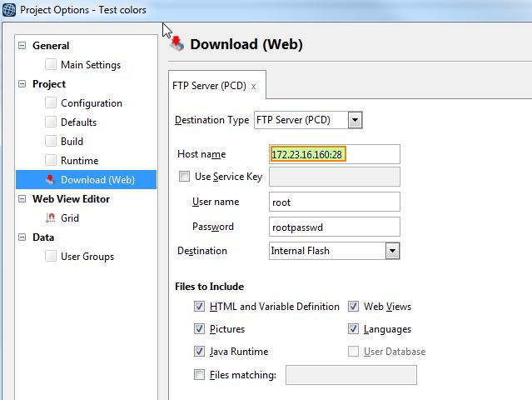Click the Project Options window globe icon

coord(9,10)
